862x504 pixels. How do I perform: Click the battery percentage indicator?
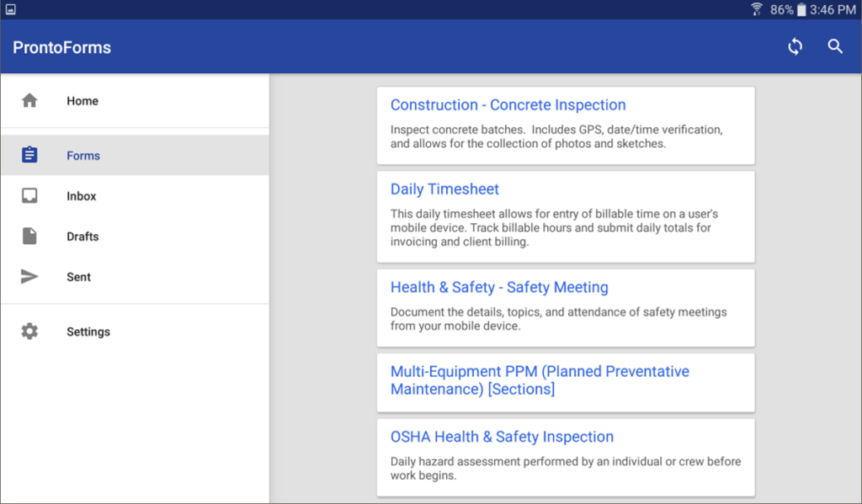[785, 10]
